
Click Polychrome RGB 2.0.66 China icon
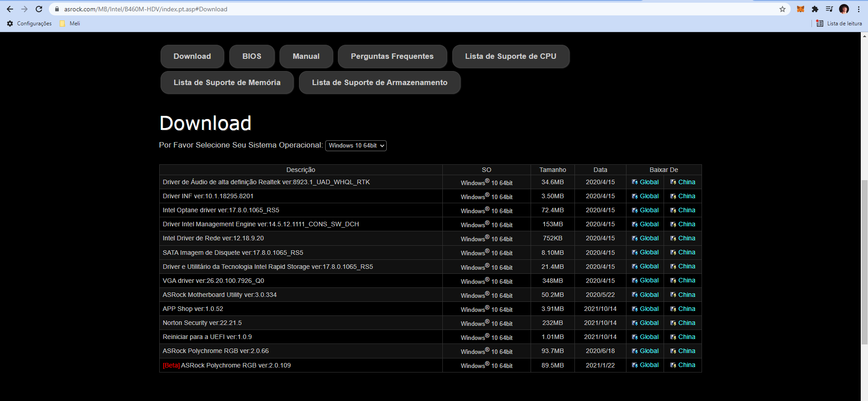(x=673, y=351)
